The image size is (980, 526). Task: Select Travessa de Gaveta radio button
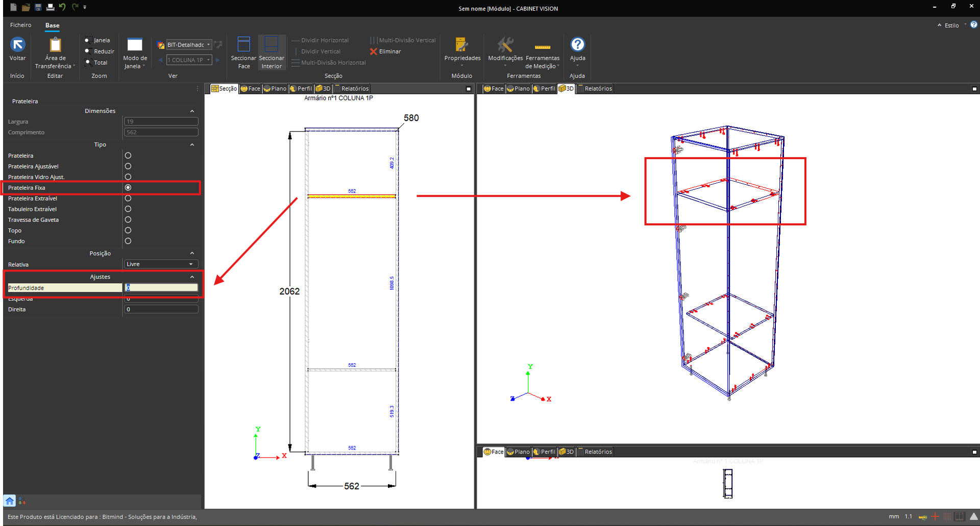point(128,220)
